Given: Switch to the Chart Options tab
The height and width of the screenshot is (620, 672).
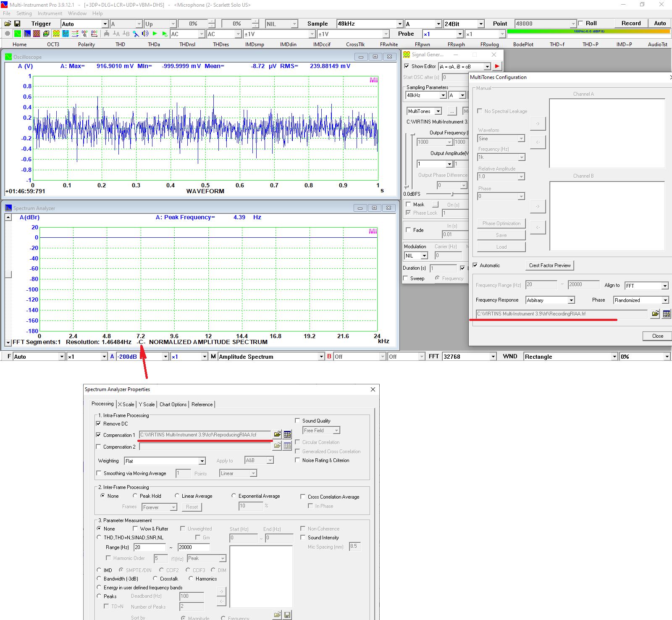Looking at the screenshot, I should 173,404.
